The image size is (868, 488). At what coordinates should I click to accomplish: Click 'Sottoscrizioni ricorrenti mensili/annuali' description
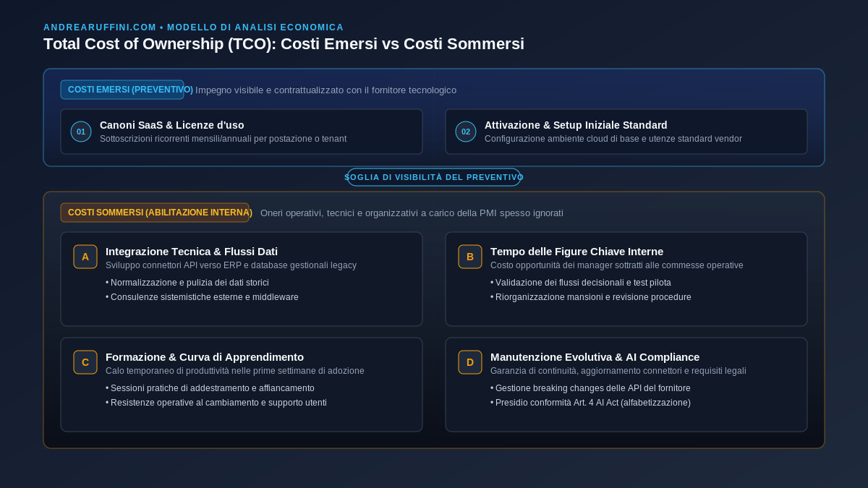pyautogui.click(x=223, y=139)
